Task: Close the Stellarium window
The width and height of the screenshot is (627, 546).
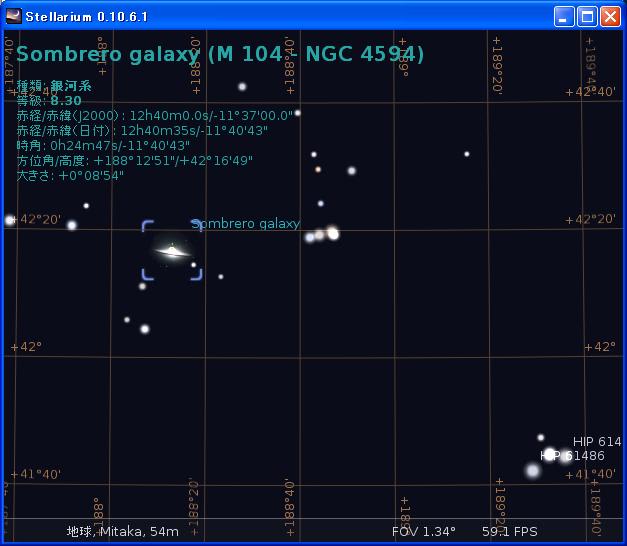Action: (x=610, y=17)
